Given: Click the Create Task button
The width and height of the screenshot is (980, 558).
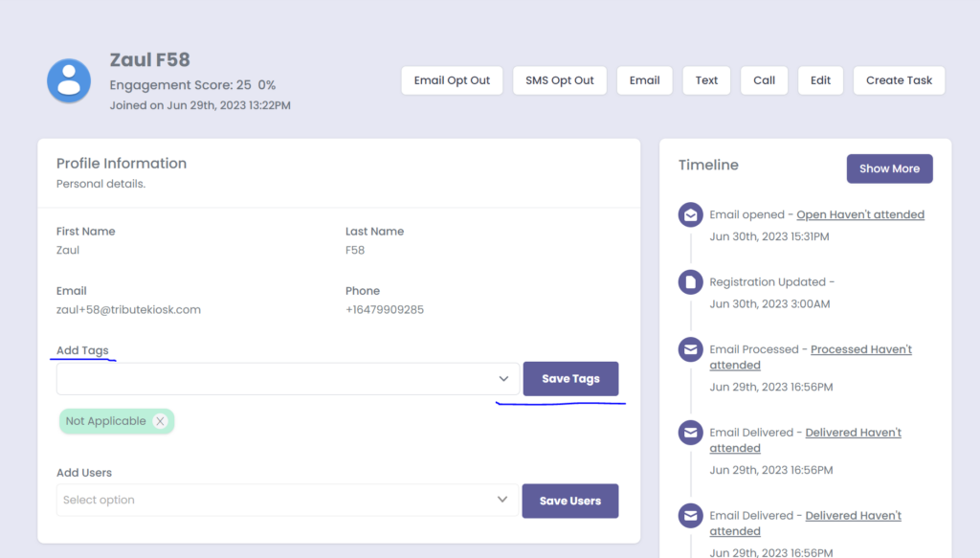Looking at the screenshot, I should [x=899, y=80].
